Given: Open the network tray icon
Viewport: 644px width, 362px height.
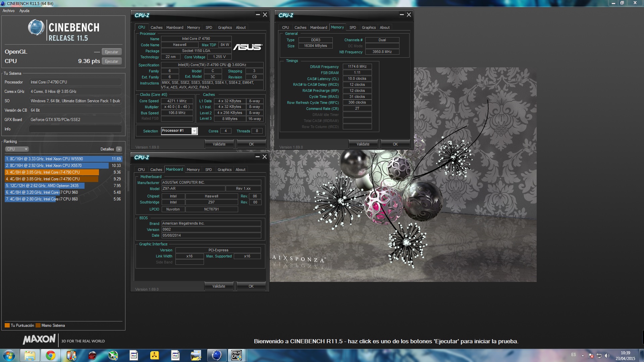Looking at the screenshot, I should (599, 356).
